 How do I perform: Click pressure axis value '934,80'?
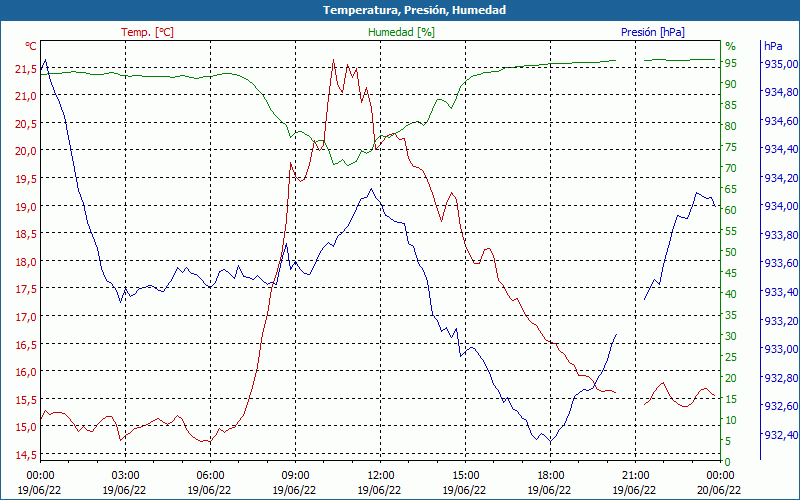[x=779, y=92]
